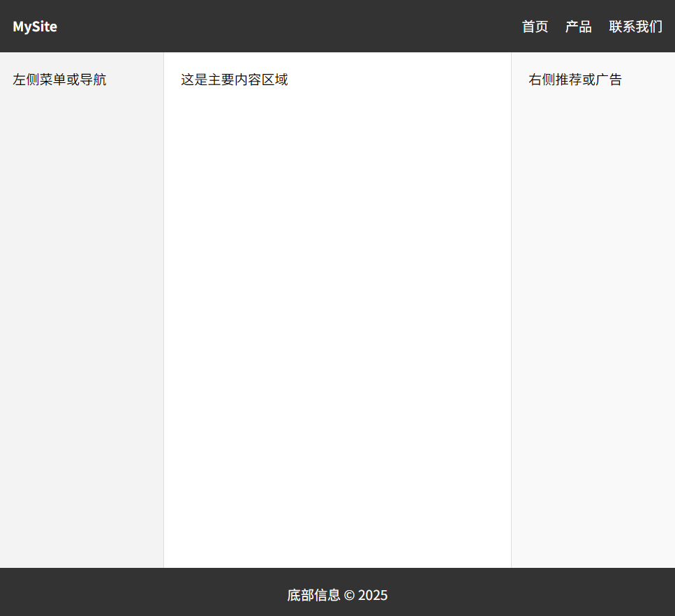The height and width of the screenshot is (616, 675).
Task: Click the word 菜单 in left sidebar
Action: pos(52,80)
